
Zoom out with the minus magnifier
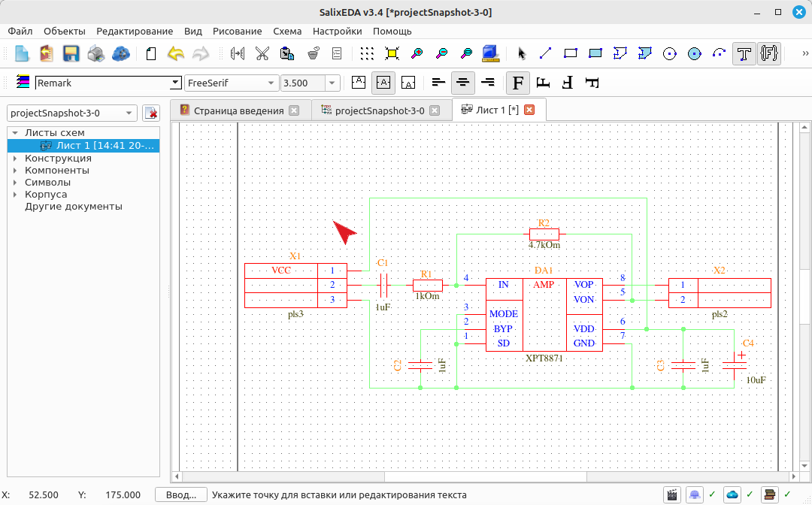(x=441, y=53)
